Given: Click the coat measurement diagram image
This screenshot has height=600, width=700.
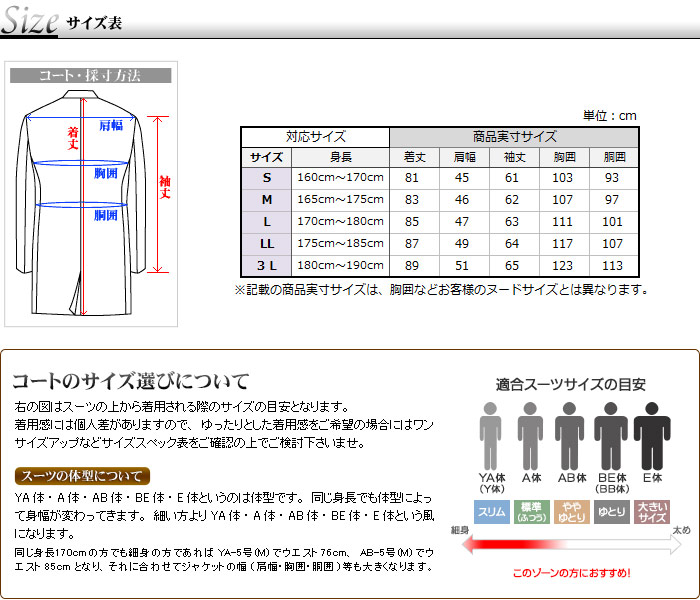Looking at the screenshot, I should (x=91, y=194).
